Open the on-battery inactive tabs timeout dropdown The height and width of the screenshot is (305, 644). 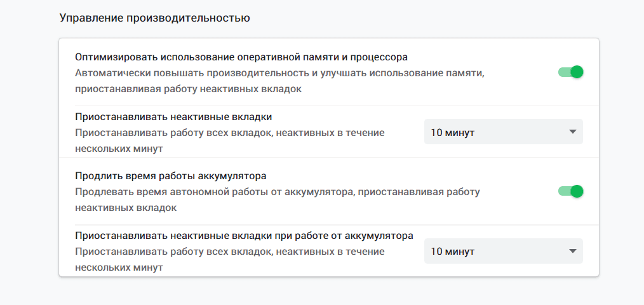click(503, 251)
